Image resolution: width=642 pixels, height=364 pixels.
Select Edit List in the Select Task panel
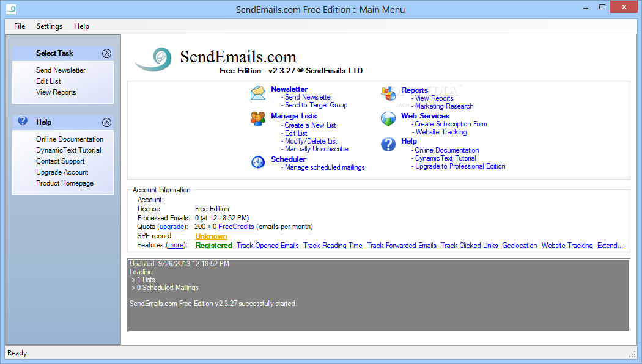tap(48, 81)
